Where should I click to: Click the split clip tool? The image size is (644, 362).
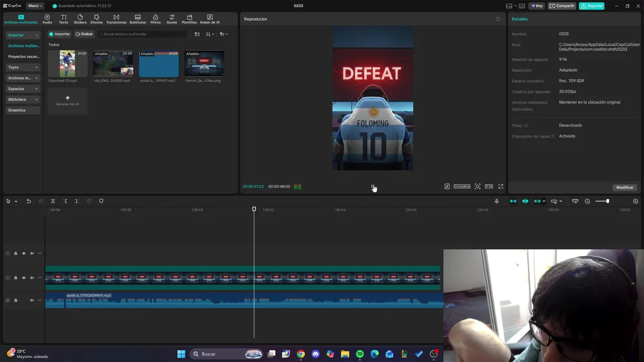coord(53,201)
